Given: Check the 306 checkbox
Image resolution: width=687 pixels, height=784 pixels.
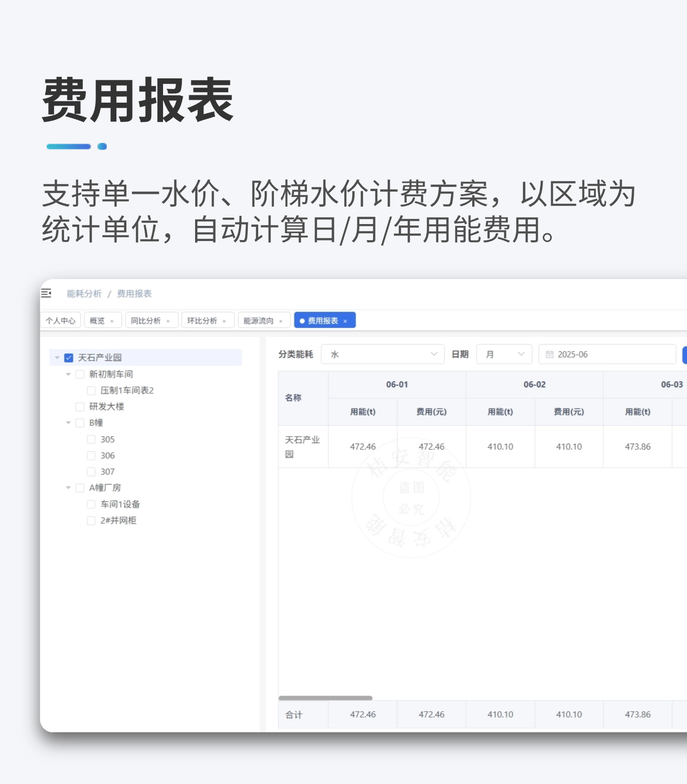Looking at the screenshot, I should click(91, 455).
